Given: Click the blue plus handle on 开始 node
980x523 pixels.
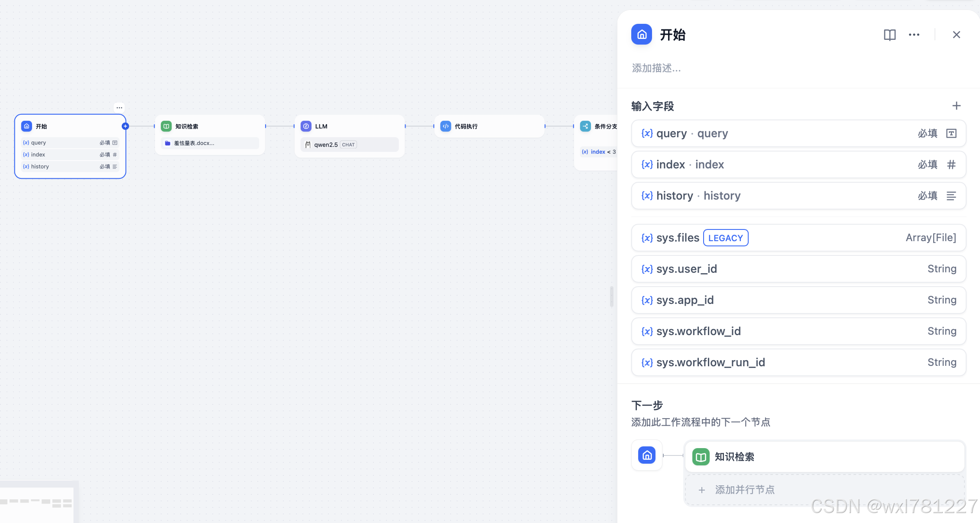Looking at the screenshot, I should (125, 126).
